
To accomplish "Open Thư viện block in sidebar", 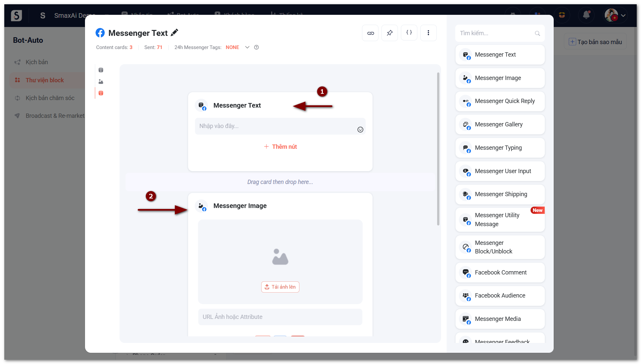I will [x=45, y=80].
